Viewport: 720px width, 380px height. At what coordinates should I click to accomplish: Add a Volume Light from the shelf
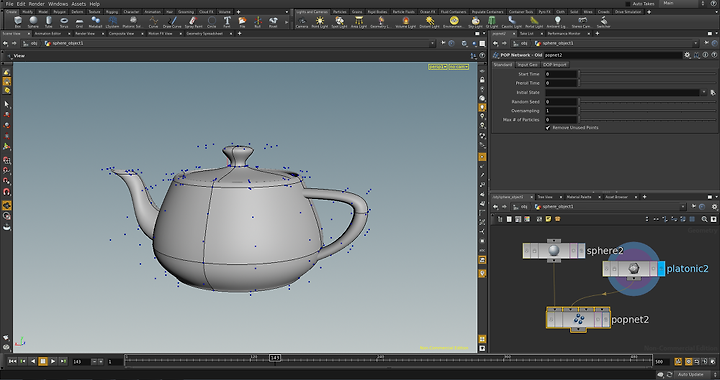[405, 22]
